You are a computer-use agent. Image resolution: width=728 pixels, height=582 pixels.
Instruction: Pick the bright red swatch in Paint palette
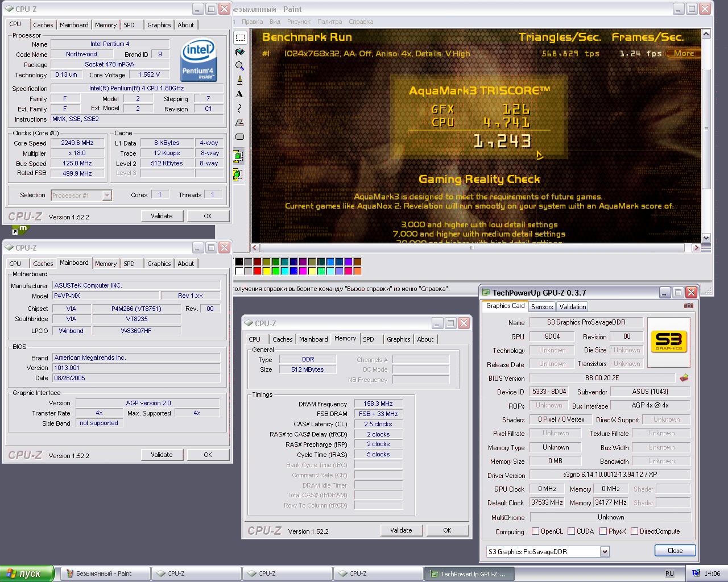(x=258, y=271)
